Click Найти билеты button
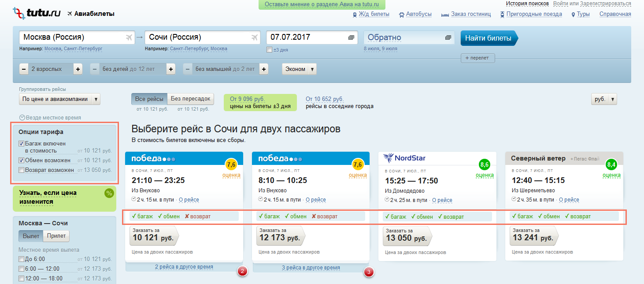 [489, 38]
